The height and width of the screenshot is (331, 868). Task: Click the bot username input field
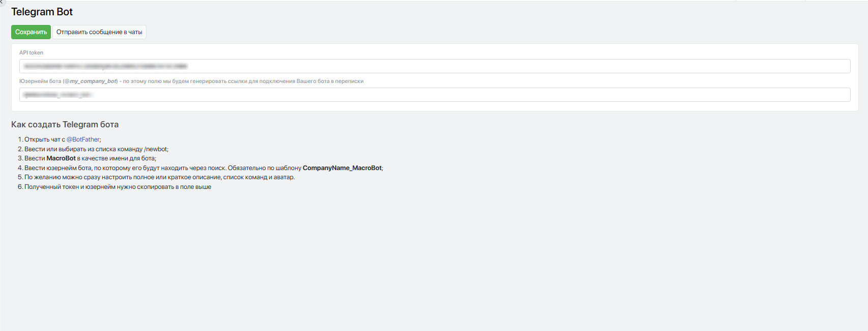coord(435,95)
